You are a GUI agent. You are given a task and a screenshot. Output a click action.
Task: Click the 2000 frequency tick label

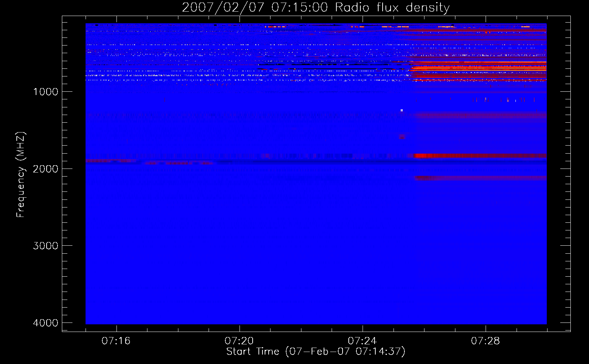click(x=46, y=169)
